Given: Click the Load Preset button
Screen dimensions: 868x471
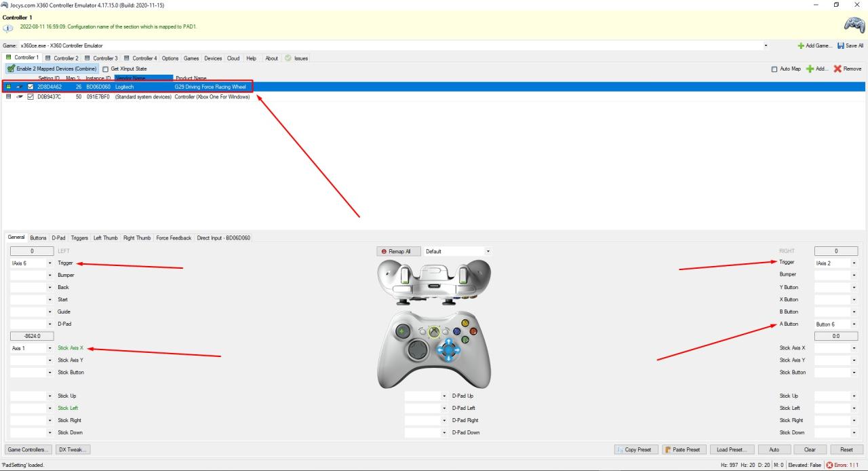Looking at the screenshot, I should (732, 449).
